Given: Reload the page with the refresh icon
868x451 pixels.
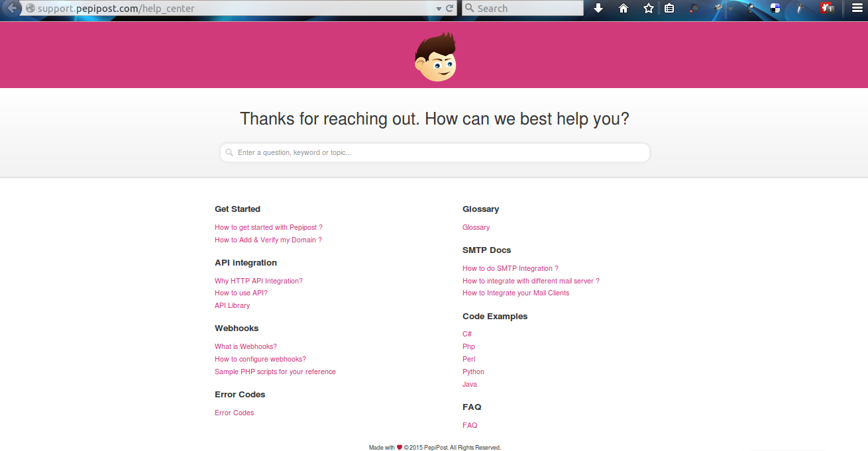Looking at the screenshot, I should pos(449,8).
